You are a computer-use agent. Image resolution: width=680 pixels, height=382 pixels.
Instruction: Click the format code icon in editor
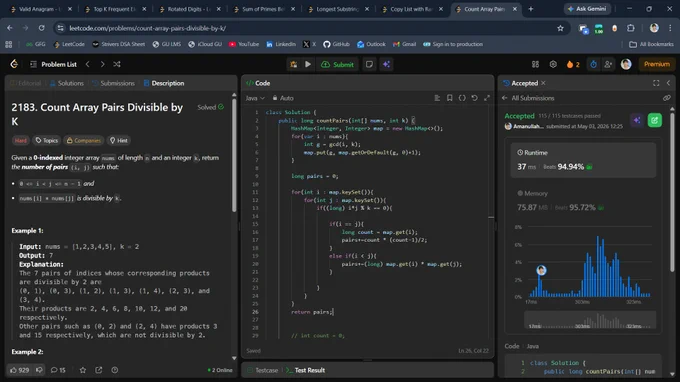tap(437, 98)
